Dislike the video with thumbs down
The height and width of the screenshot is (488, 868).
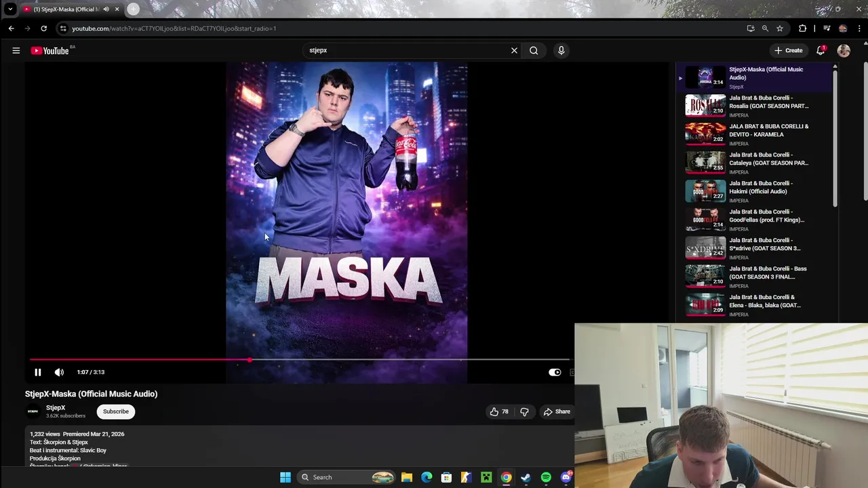click(x=524, y=411)
